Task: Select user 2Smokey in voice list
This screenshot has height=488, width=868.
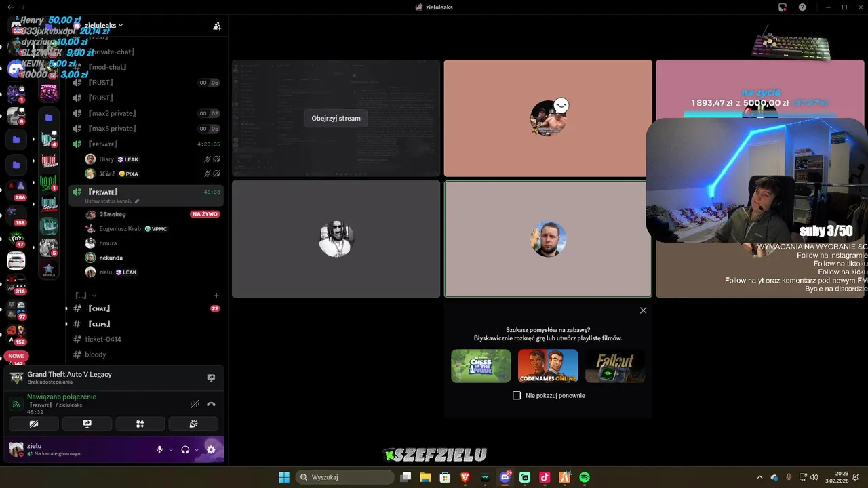Action: tap(153, 214)
